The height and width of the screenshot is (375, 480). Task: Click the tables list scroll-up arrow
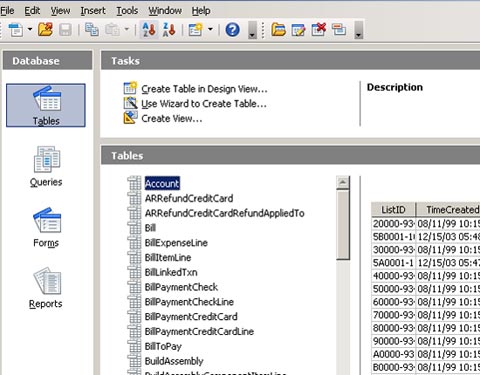click(x=343, y=182)
